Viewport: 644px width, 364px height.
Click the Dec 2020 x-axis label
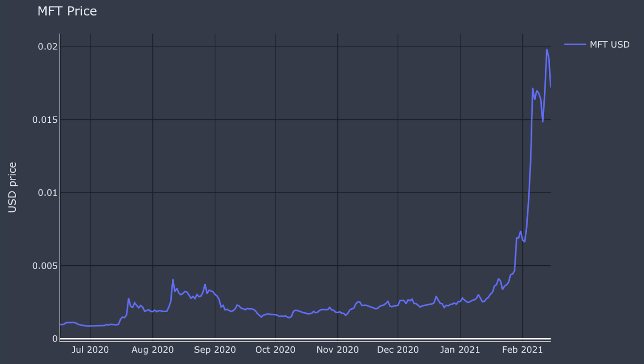(x=398, y=350)
